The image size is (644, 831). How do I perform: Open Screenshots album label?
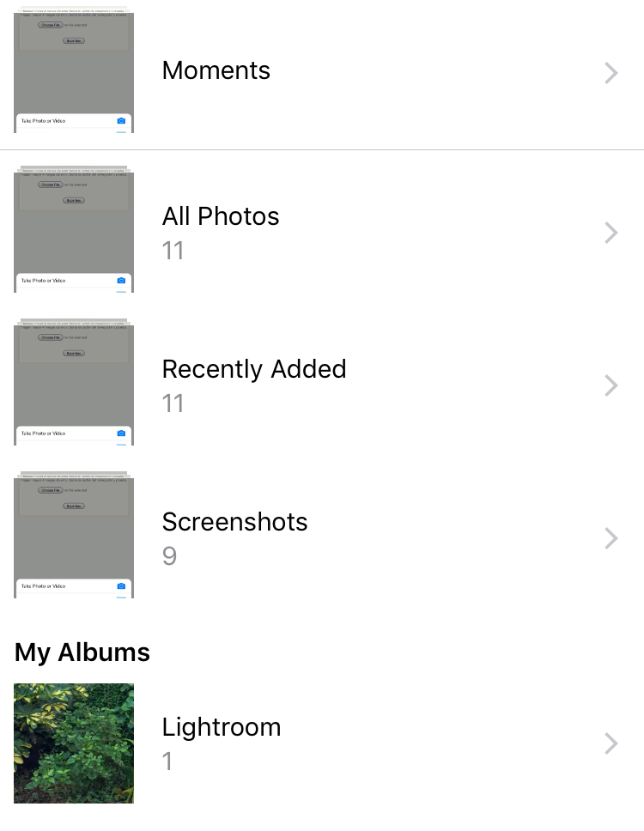[234, 522]
